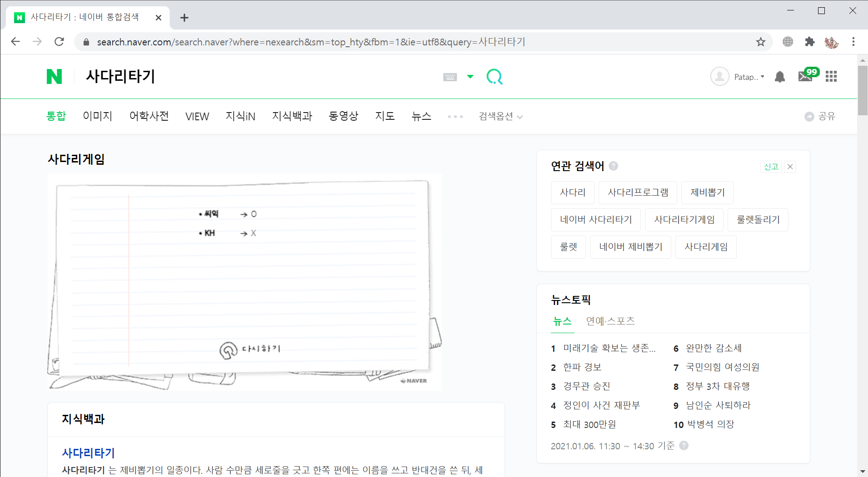The image size is (868, 477).
Task: Click the 공유 share button
Action: point(820,117)
